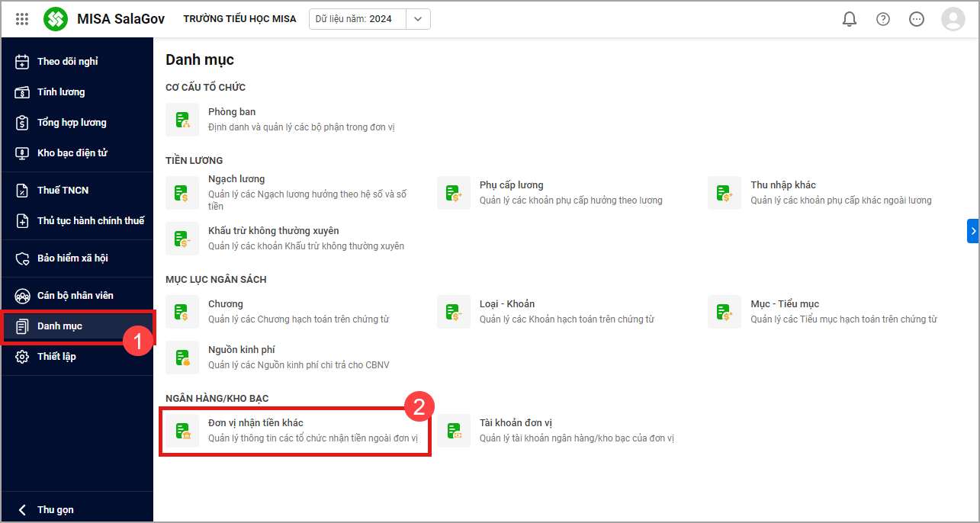Open the Đơn vị nhận tiền khác link
Viewport: 980px width, 523px height.
pyautogui.click(x=256, y=423)
